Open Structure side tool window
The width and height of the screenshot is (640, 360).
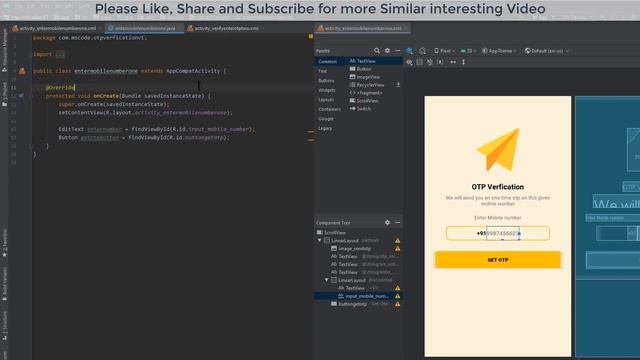[x=4, y=325]
